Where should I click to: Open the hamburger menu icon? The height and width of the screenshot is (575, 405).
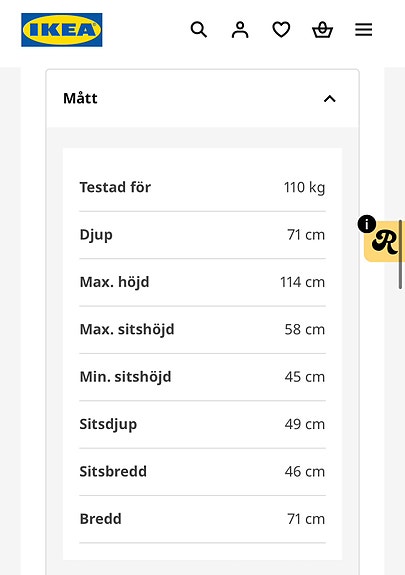point(364,30)
